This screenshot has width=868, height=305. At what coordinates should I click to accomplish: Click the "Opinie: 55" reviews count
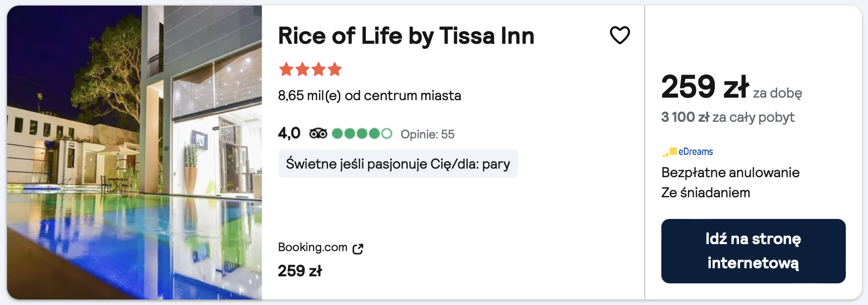pyautogui.click(x=427, y=134)
